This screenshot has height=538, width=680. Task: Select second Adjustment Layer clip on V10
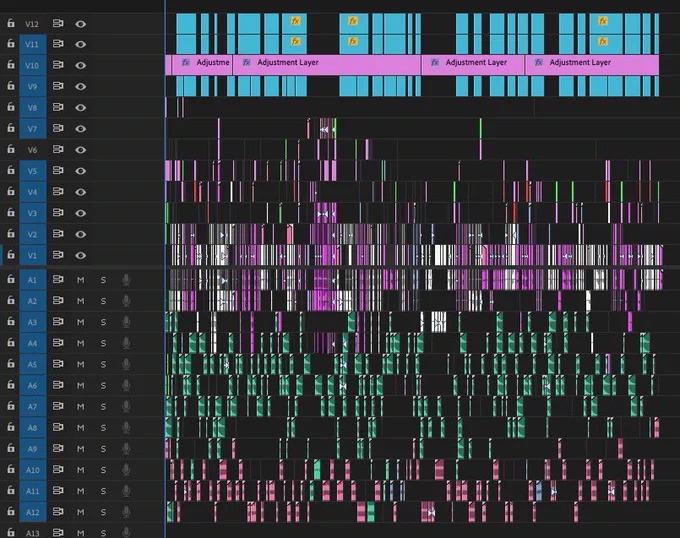[327, 65]
